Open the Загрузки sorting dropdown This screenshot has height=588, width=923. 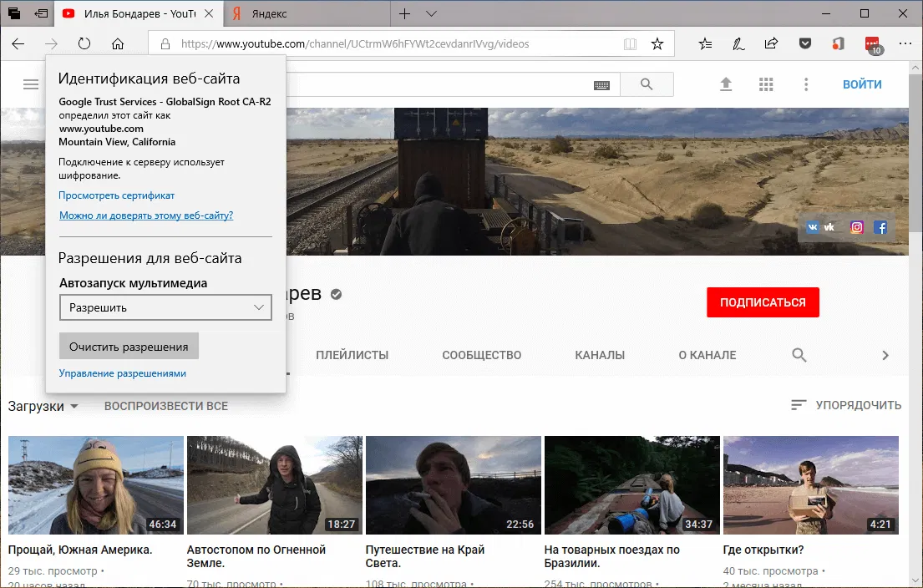pyautogui.click(x=44, y=405)
